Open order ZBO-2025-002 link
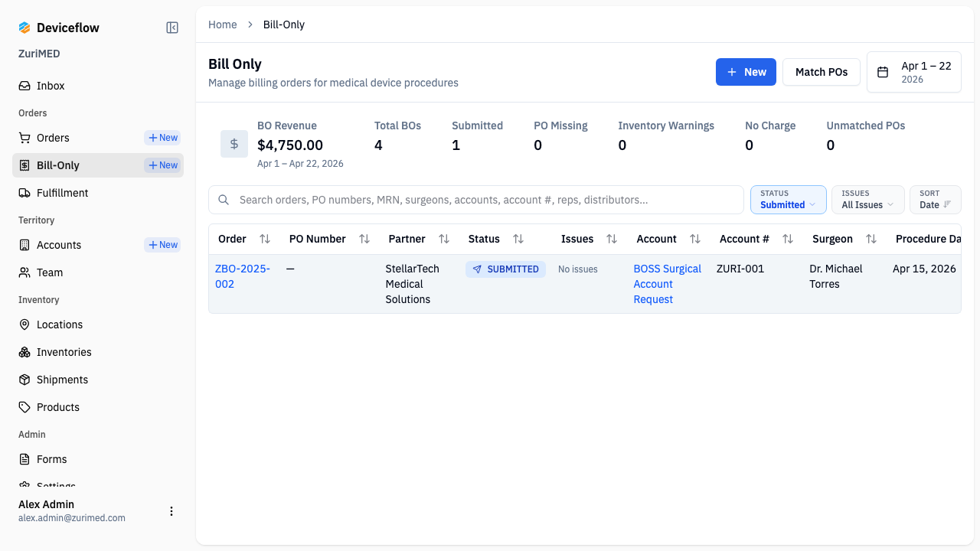The width and height of the screenshot is (980, 551). [242, 276]
